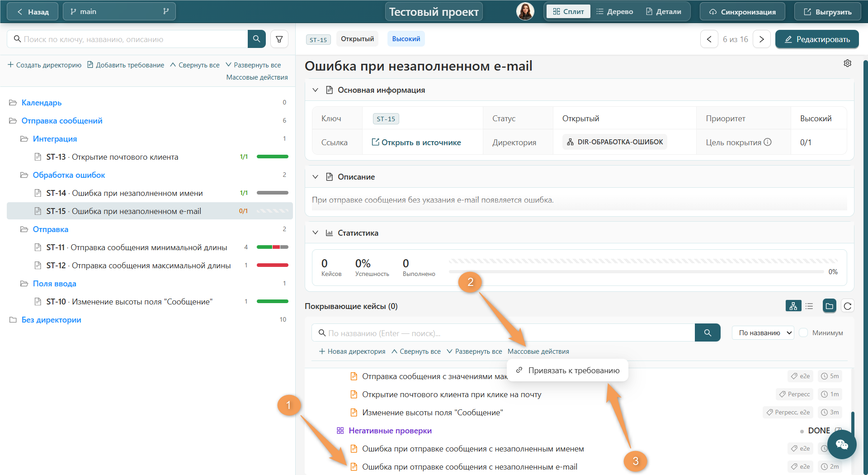This screenshot has height=475, width=868.
Task: Open Массовые действия in covering cases
Action: click(x=538, y=351)
